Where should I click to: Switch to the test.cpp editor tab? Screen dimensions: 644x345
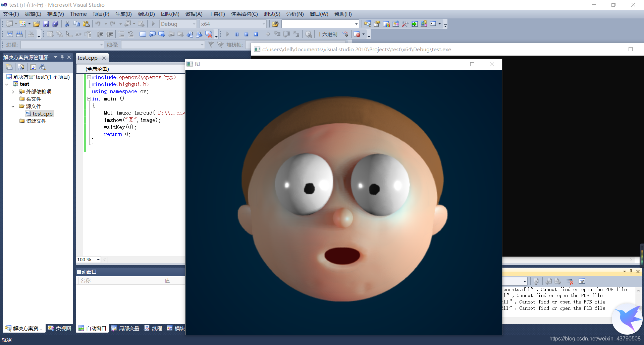click(88, 58)
